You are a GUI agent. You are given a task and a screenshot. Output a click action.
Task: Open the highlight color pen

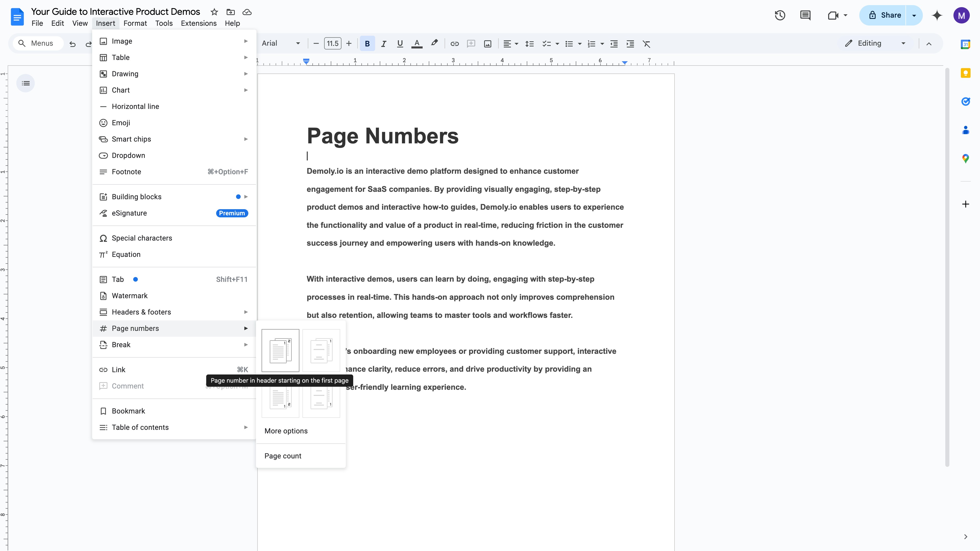(434, 43)
